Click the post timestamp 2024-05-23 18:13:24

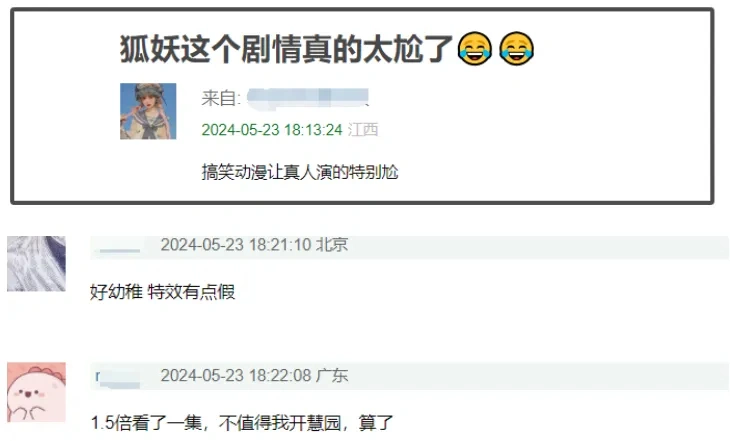coord(272,129)
